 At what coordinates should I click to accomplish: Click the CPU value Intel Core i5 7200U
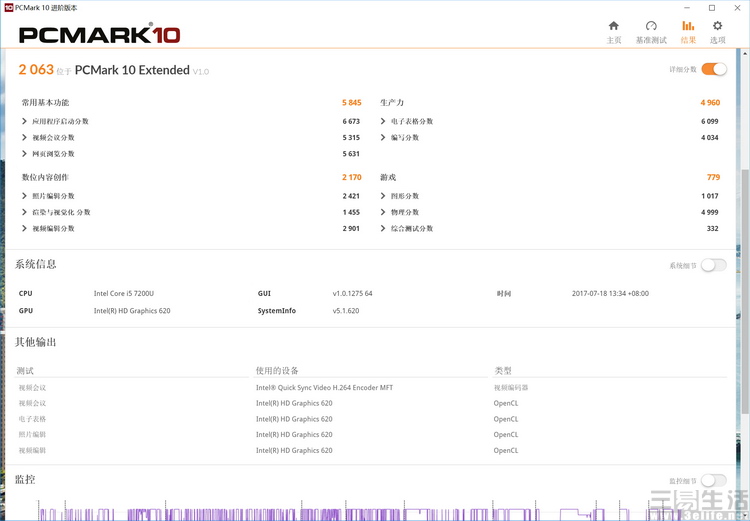[x=124, y=293]
